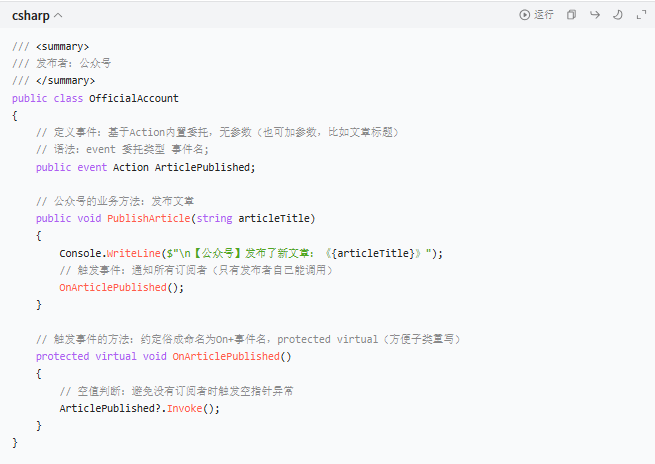Click the PublishArticle method name
This screenshot has width=655, height=464.
pos(149,218)
